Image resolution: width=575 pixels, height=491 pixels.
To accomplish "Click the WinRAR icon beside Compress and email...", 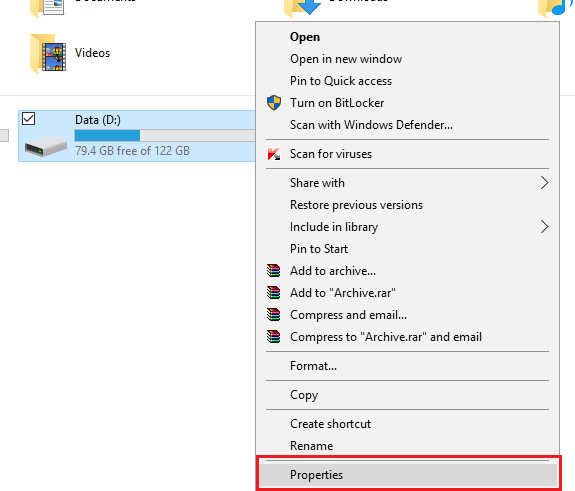I will click(274, 315).
